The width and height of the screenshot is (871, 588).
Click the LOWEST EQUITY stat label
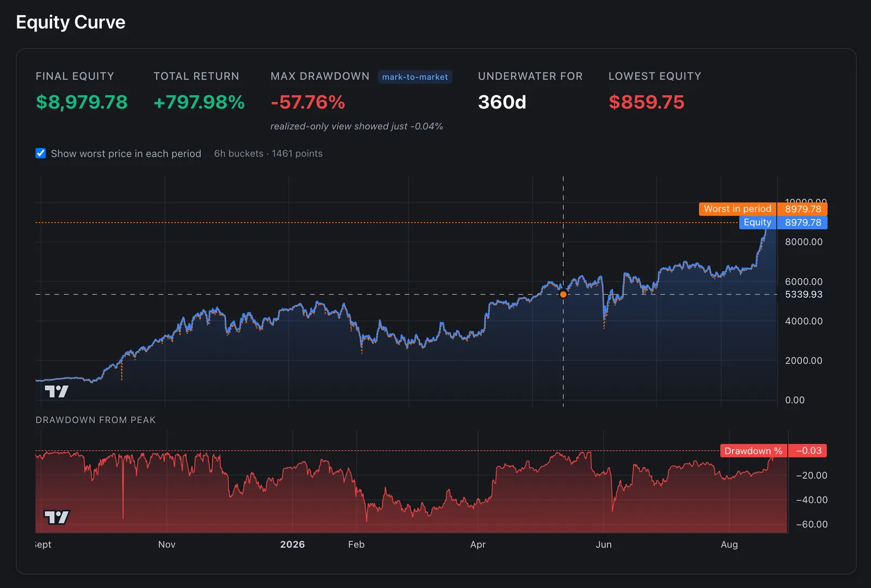655,76
